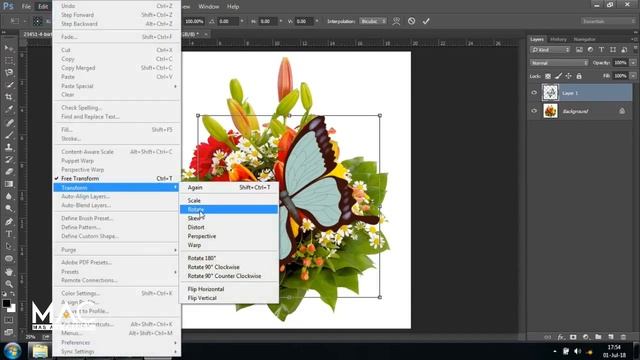Cancel the transform with the circle-slash icon
640x360 pixels.
click(x=411, y=21)
